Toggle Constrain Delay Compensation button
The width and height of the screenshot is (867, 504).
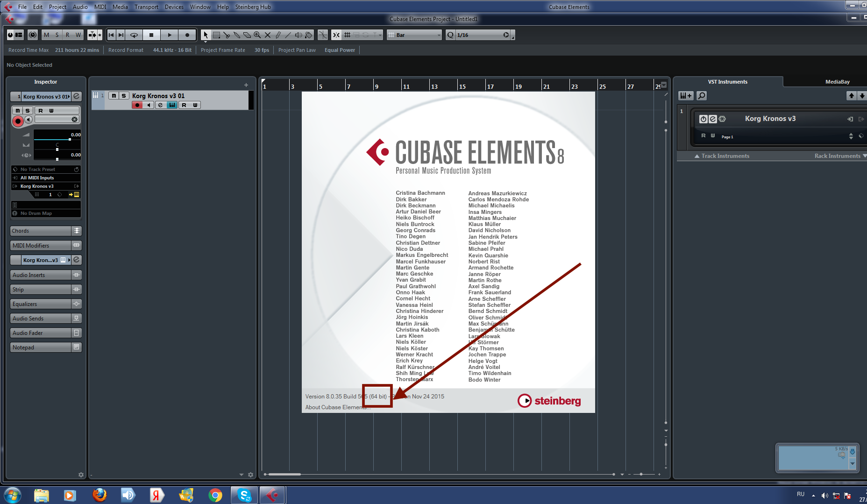click(x=33, y=35)
